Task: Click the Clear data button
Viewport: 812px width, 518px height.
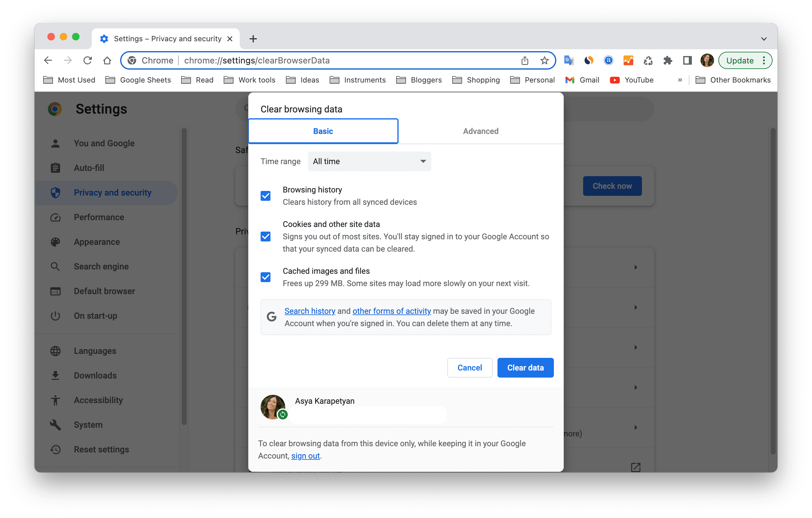Action: [x=524, y=367]
